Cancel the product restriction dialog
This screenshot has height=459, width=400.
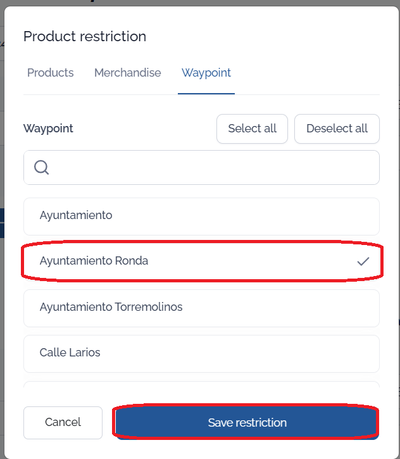pyautogui.click(x=63, y=422)
